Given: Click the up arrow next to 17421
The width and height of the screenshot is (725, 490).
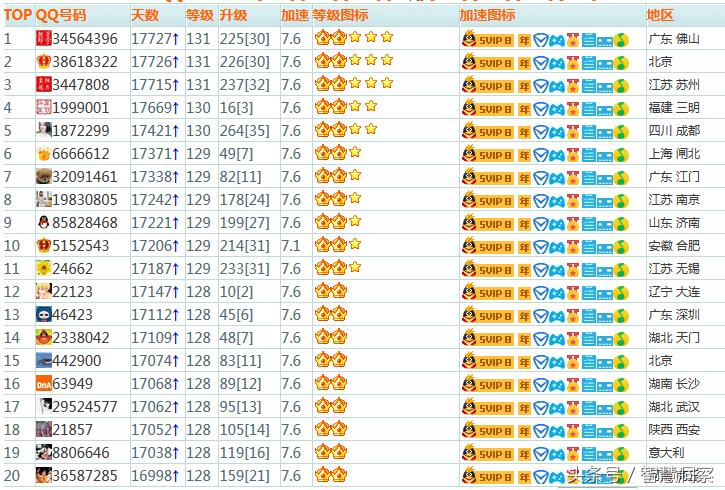Looking at the screenshot, I should click(176, 131).
